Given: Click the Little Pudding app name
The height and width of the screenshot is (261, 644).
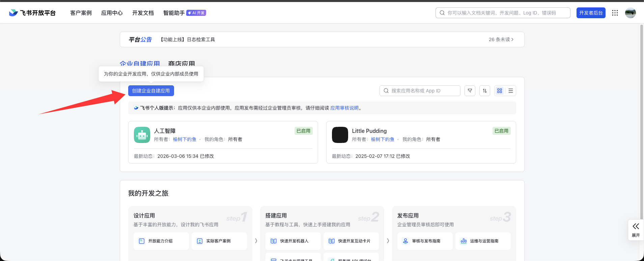Looking at the screenshot, I should (369, 131).
